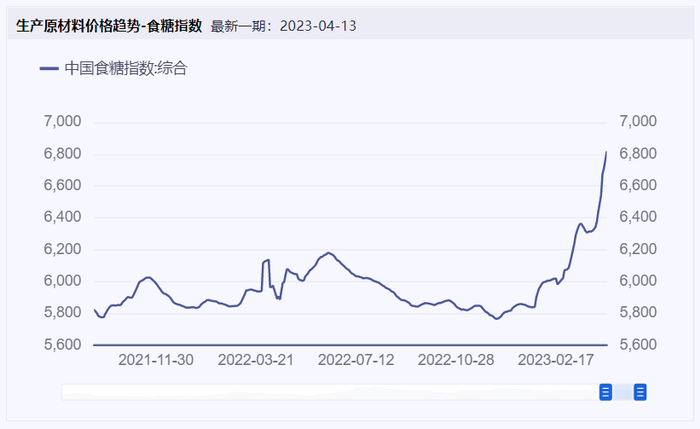Click the right axis value 5,600
This screenshot has height=429, width=700.
point(638,344)
